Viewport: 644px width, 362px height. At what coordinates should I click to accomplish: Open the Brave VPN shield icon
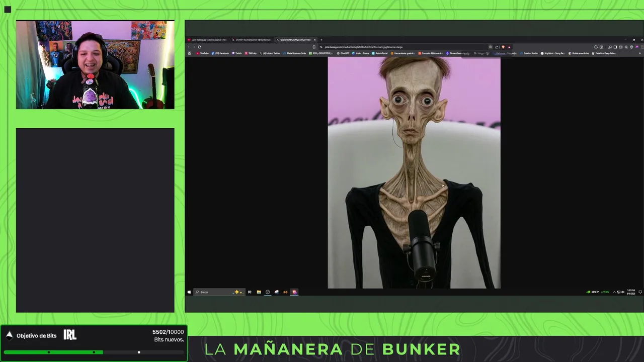(631, 47)
